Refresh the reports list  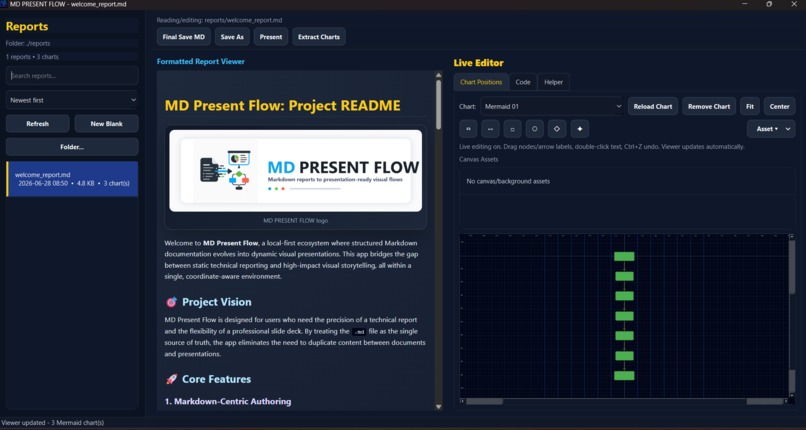coord(38,124)
